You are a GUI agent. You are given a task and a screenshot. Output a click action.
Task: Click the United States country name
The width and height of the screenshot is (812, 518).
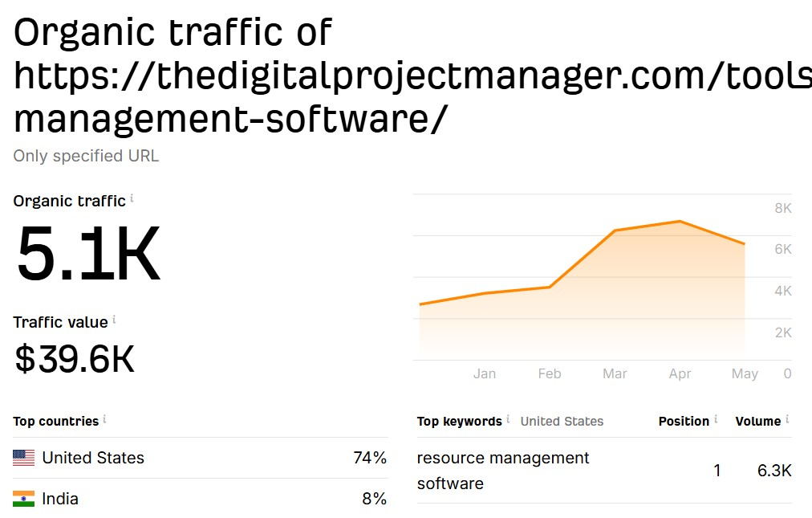click(x=93, y=458)
